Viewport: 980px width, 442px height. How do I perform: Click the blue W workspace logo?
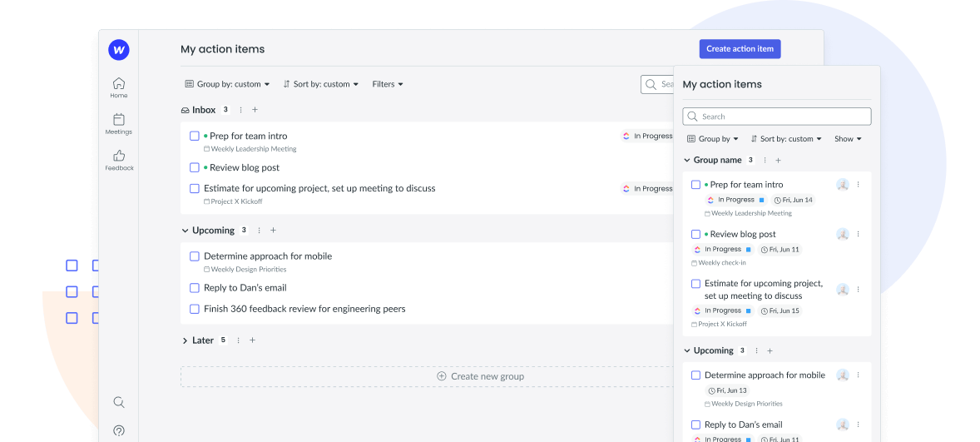pos(119,49)
